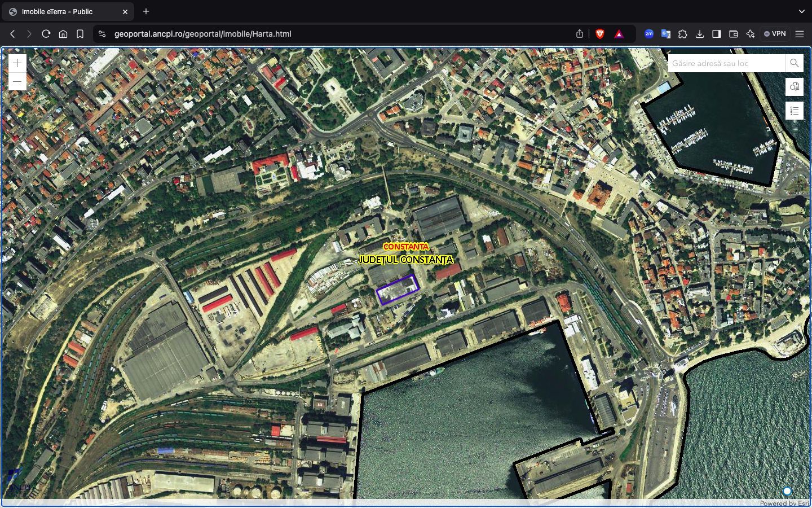Zoom out of the map
Viewport: 812px width, 508px height.
coord(17,82)
